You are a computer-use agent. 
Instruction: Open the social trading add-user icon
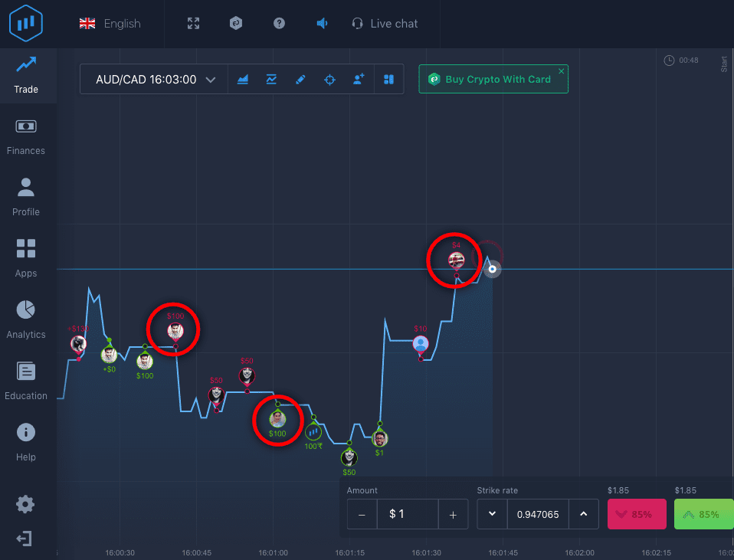[x=359, y=79]
